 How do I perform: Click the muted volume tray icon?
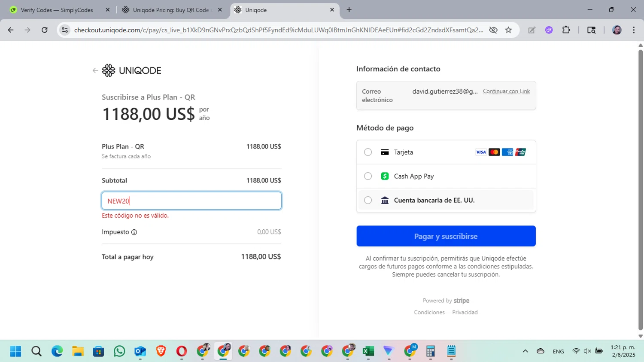pyautogui.click(x=587, y=351)
